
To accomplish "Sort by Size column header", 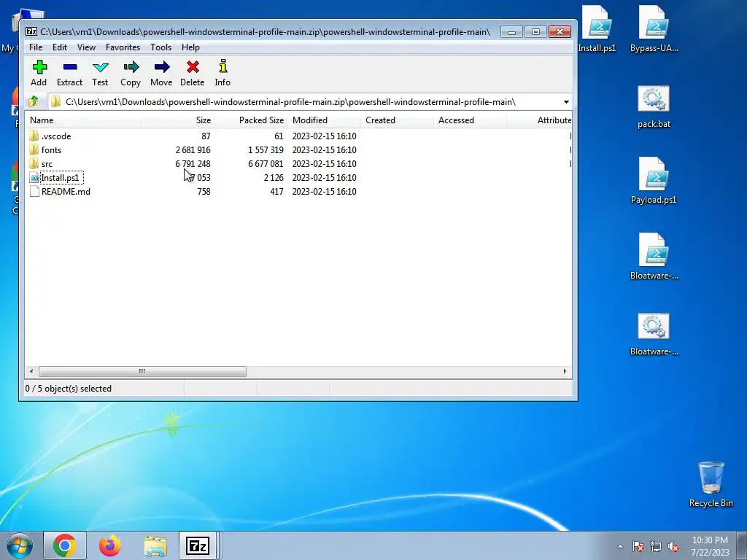I will point(178,120).
